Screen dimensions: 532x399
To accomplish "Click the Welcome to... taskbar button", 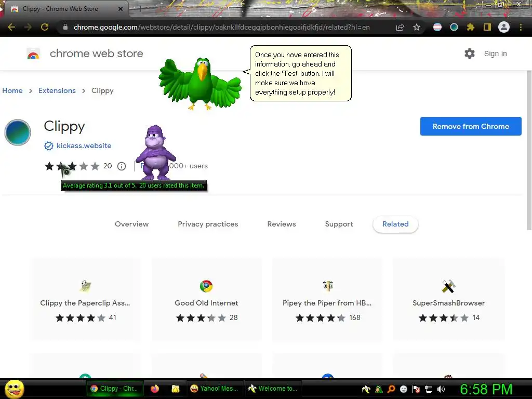I will coord(272,389).
